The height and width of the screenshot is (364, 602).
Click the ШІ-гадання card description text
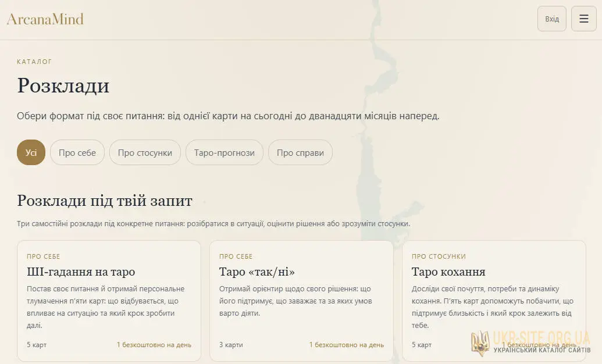point(106,307)
